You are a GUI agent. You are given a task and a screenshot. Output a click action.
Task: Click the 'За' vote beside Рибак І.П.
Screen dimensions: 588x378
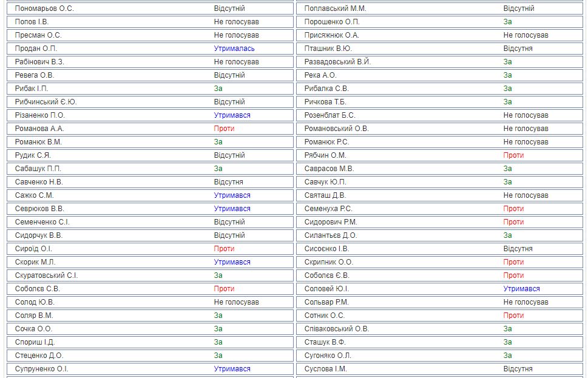[x=218, y=89]
